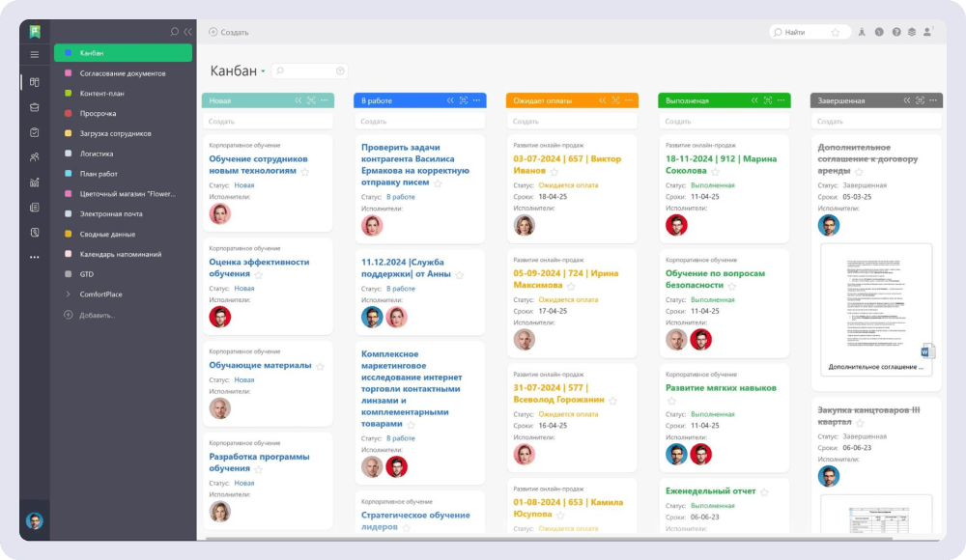Open the finance ruble icon in left rail
This screenshot has height=560, width=966.
click(35, 233)
